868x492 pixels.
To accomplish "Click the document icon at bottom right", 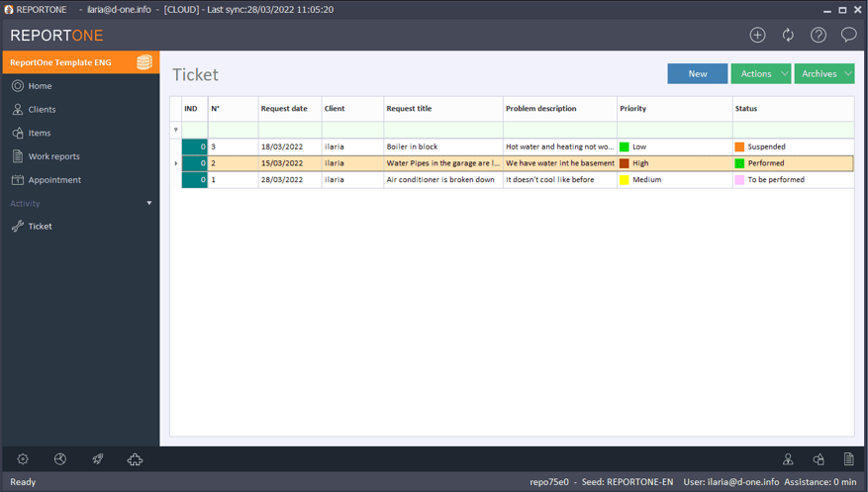I will tap(848, 459).
